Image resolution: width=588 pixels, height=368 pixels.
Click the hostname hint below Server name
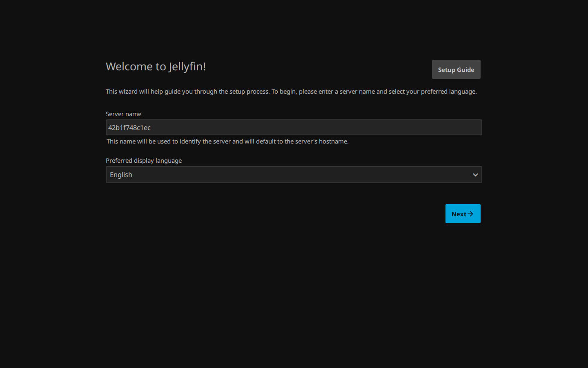point(227,141)
